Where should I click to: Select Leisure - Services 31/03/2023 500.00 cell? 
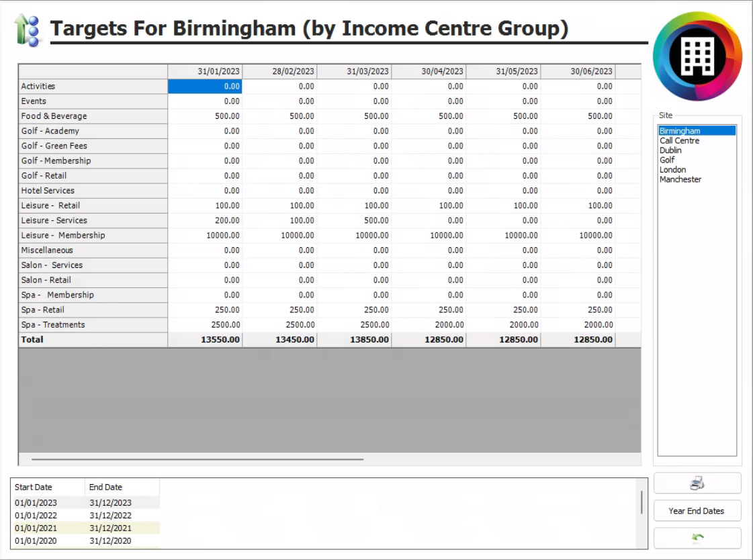click(x=354, y=220)
